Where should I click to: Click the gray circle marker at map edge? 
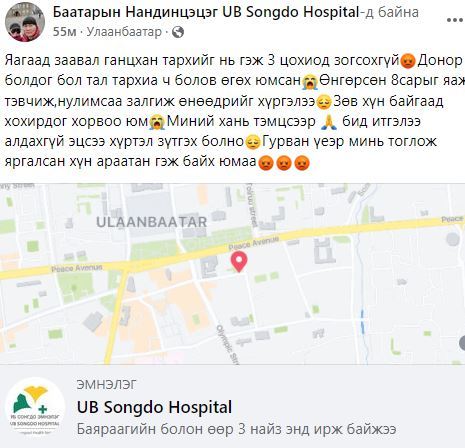(x=461, y=343)
